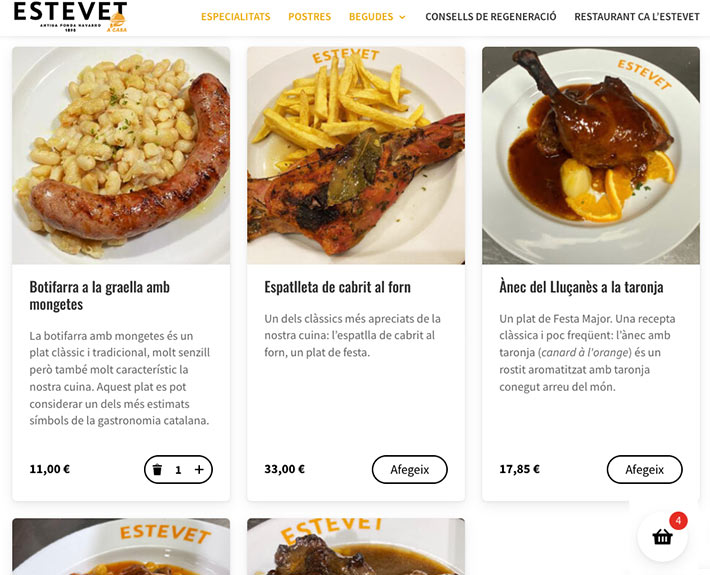Open the shopping basket cart icon
710x575 pixels.
(662, 537)
